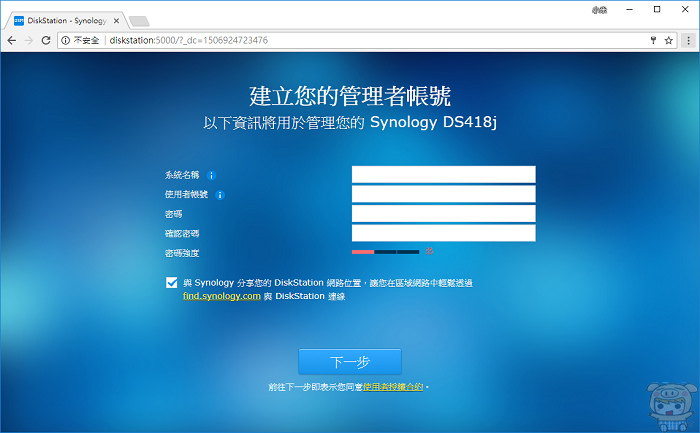Maximize the Chrome window

point(657,9)
